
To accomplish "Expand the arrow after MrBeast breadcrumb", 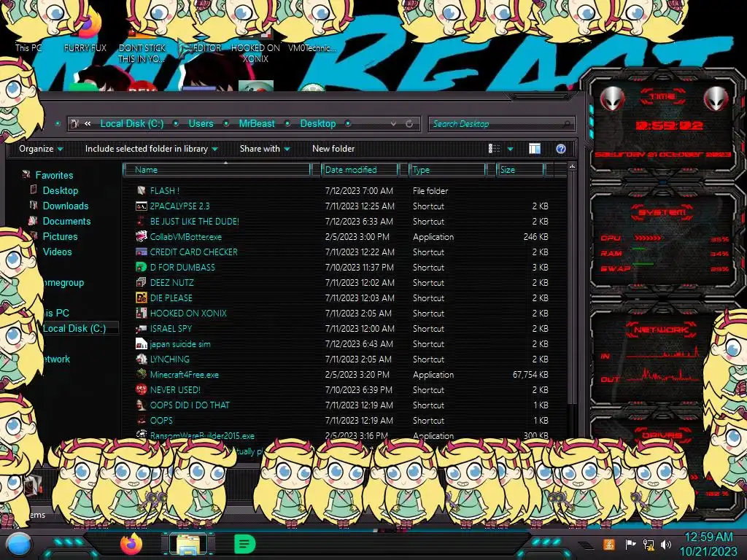I will click(287, 123).
